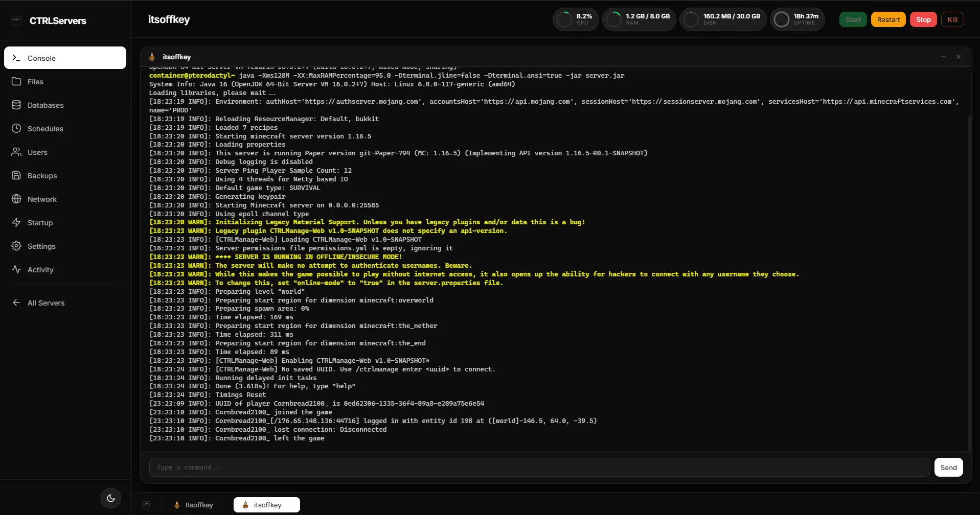
Task: Click the '18h 37m' uptime text
Action: point(806,16)
